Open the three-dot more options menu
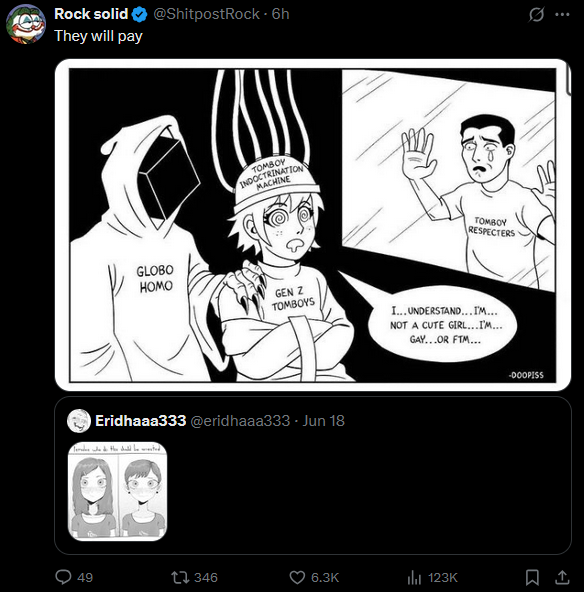This screenshot has width=584, height=592. [562, 15]
